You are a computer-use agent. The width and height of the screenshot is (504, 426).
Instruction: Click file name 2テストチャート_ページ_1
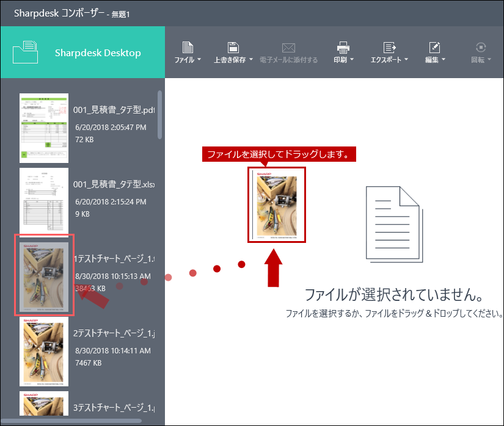[x=114, y=333]
